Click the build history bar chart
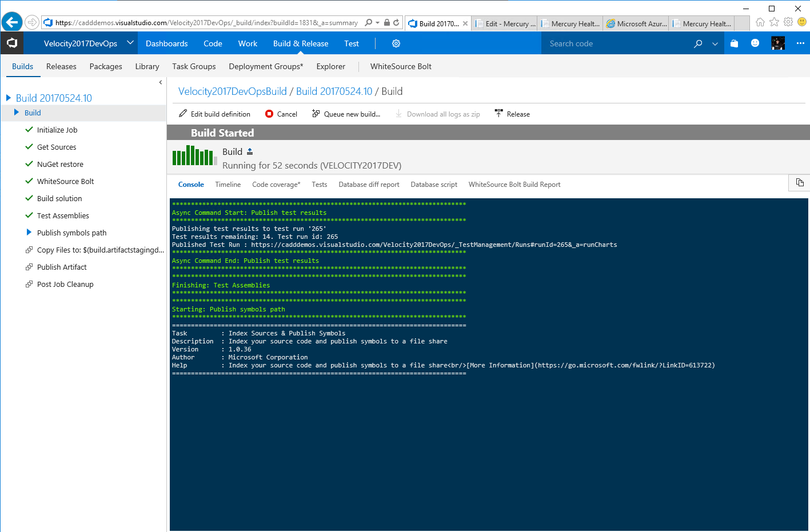 tap(194, 155)
